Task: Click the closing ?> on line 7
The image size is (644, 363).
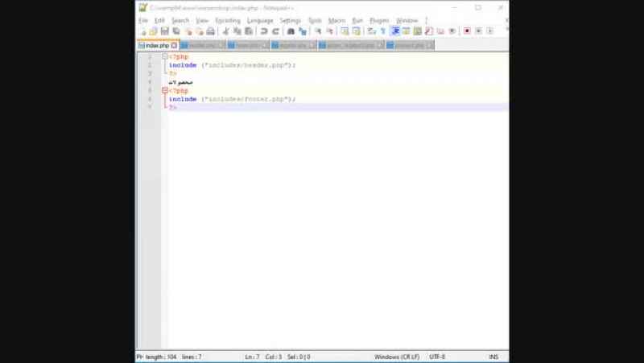Action: [173, 108]
